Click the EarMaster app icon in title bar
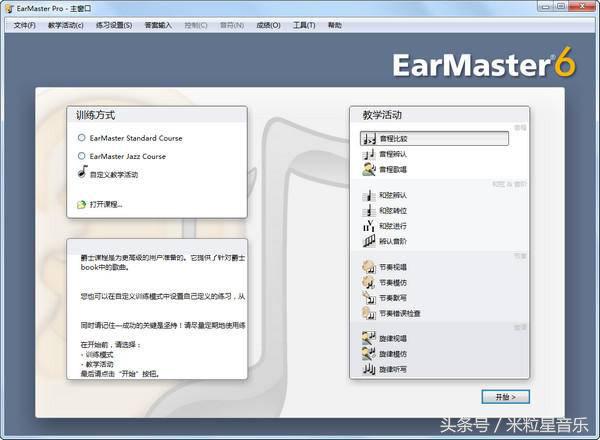 (9, 8)
